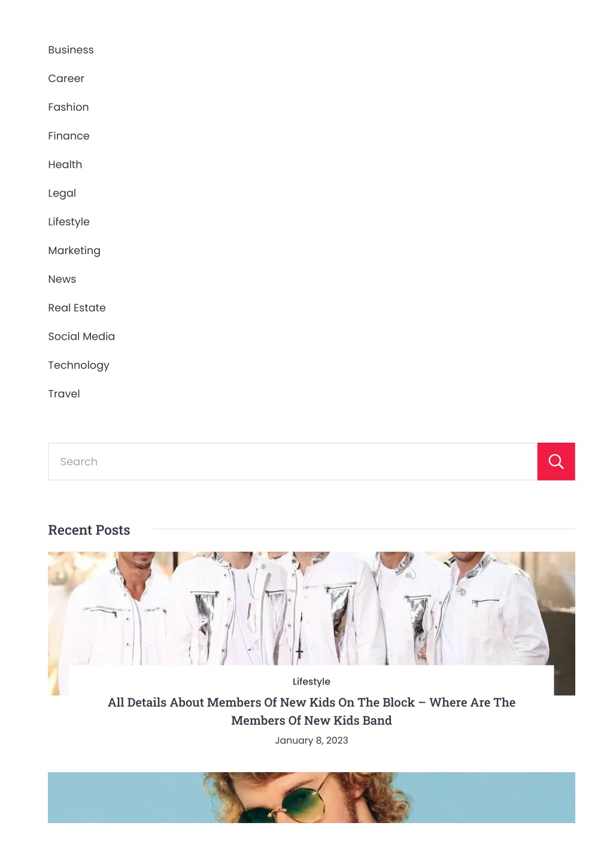
Task: Select the Fashion category
Action: coord(68,107)
